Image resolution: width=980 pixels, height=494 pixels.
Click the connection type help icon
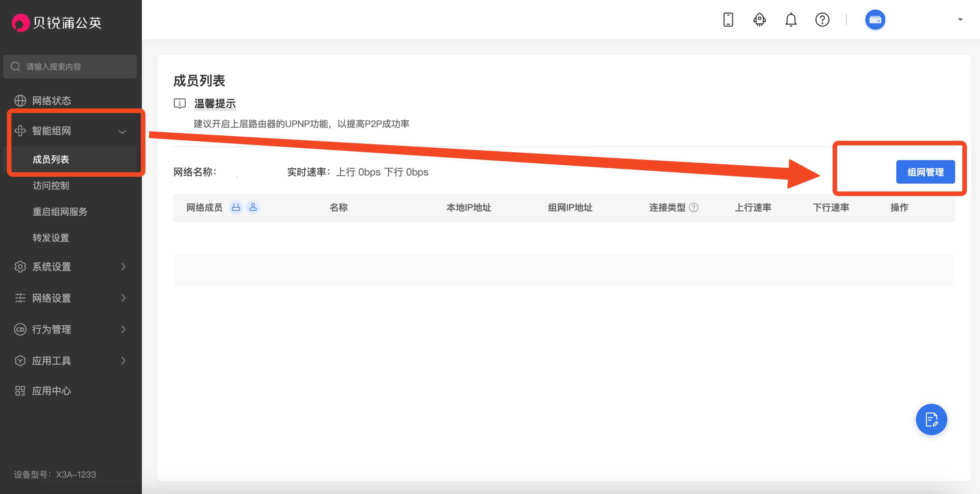click(694, 207)
